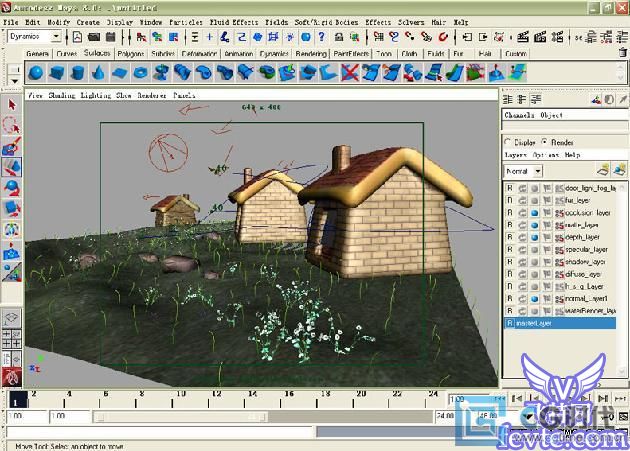Toggle blue sphere icon on normal_layer1

click(x=534, y=299)
